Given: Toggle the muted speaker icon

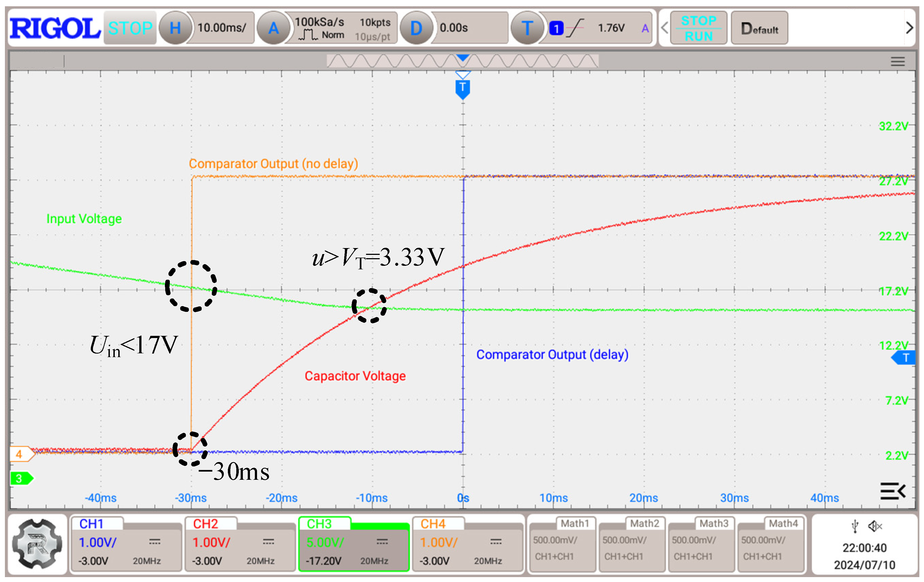Looking at the screenshot, I should point(875,526).
